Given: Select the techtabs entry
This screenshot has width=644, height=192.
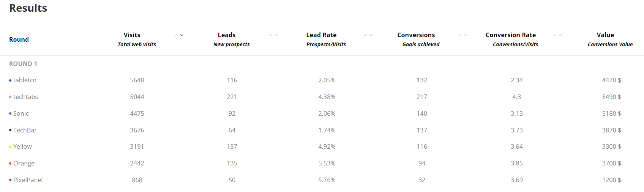Looking at the screenshot, I should (25, 97).
